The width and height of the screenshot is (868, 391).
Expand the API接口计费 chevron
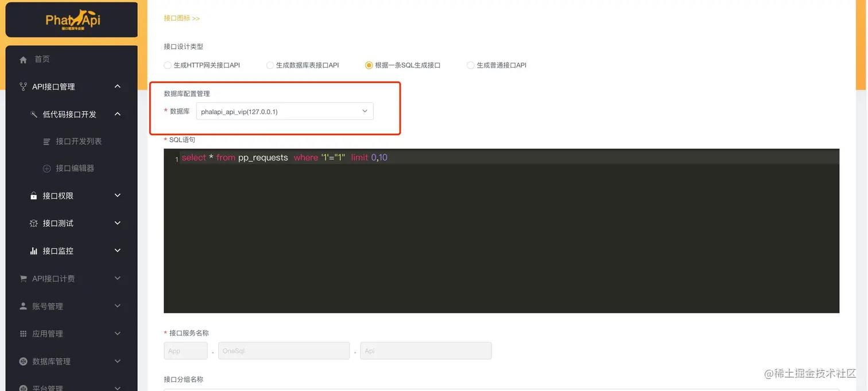click(x=118, y=278)
